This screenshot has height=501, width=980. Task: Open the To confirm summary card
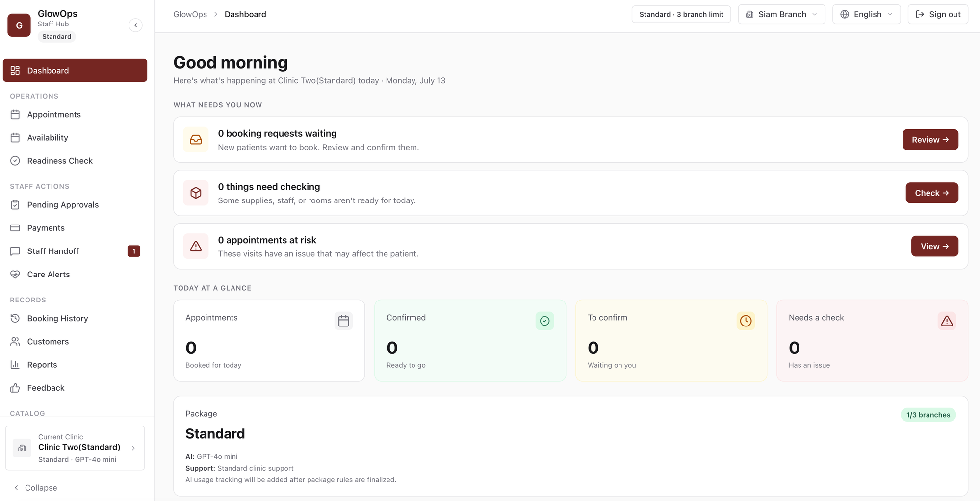[671, 341]
